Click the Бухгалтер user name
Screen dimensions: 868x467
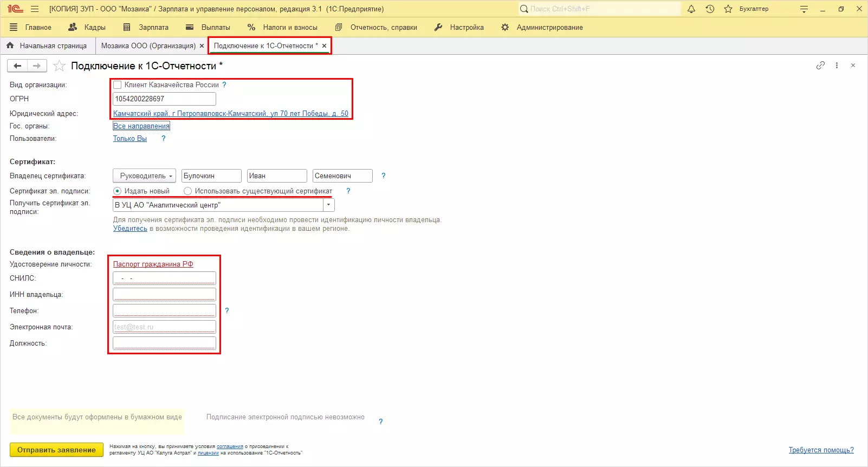754,9
